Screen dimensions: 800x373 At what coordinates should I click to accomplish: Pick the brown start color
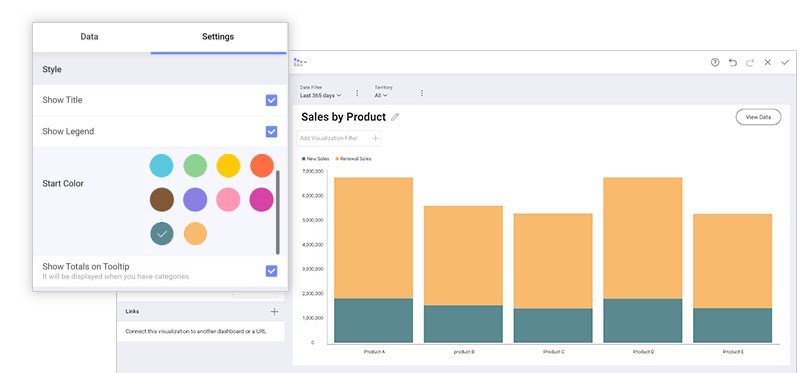(x=161, y=200)
